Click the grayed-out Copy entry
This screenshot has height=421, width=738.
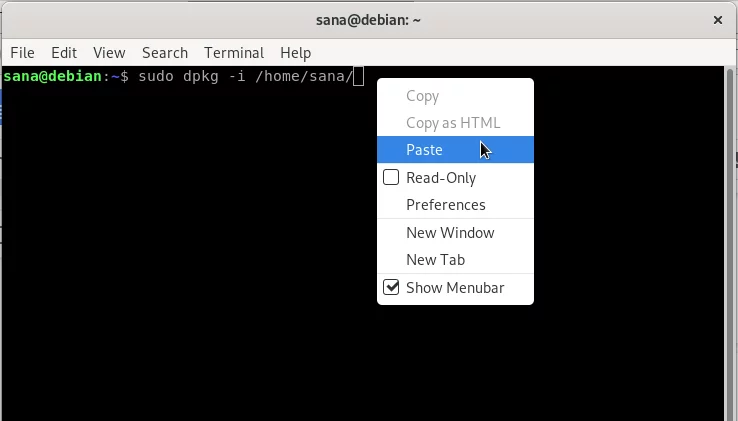point(455,96)
